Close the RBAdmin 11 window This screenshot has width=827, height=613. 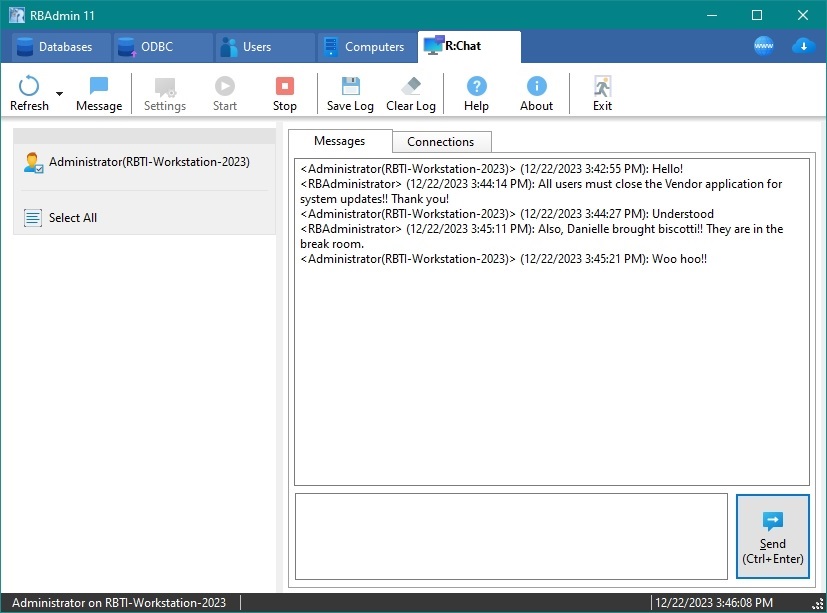(x=803, y=15)
